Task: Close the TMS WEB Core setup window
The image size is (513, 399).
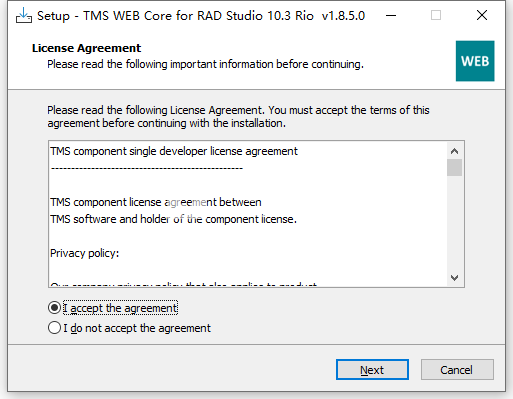Action: 482,15
